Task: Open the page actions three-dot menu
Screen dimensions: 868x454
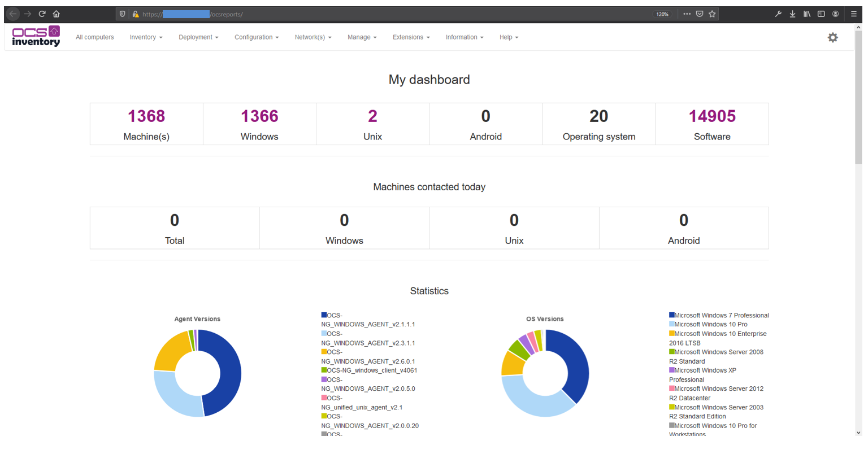Action: [x=687, y=14]
